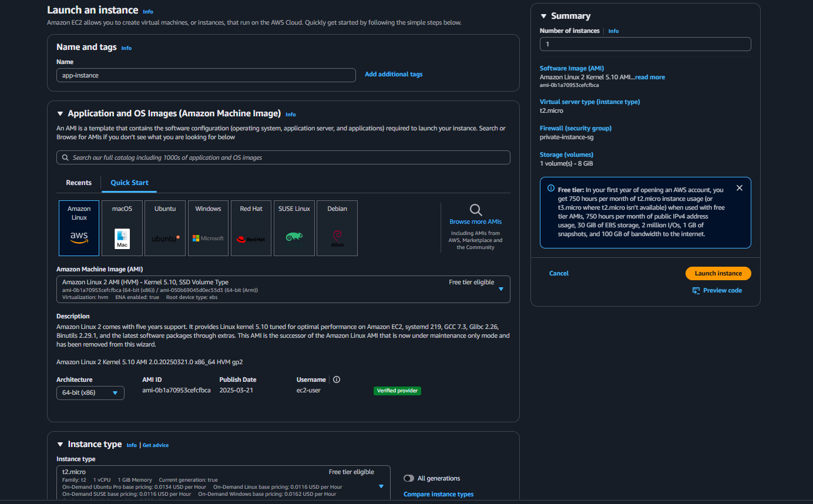Screen dimensions: 813x504
Task: Open the Browse more AMIs link
Action: coord(475,221)
